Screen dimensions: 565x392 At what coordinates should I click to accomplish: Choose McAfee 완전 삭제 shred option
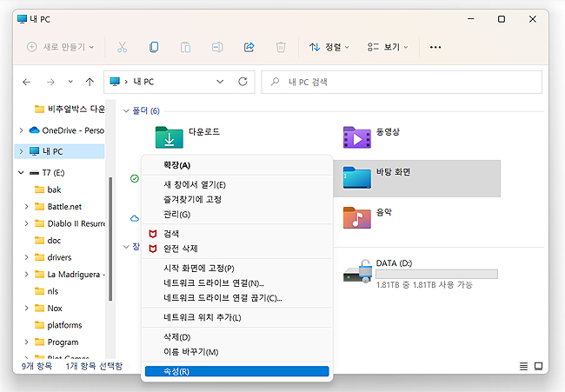click(x=236, y=249)
